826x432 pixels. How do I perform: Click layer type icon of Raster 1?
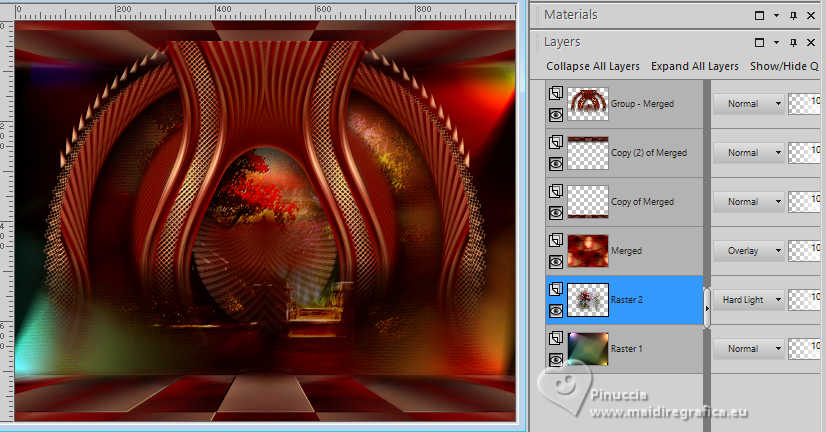click(556, 338)
